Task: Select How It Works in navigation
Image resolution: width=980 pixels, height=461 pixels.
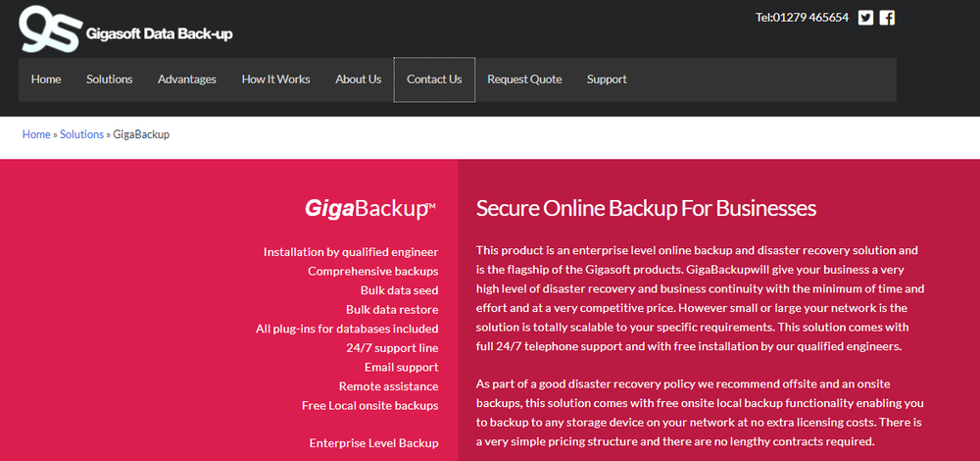Action: click(275, 79)
